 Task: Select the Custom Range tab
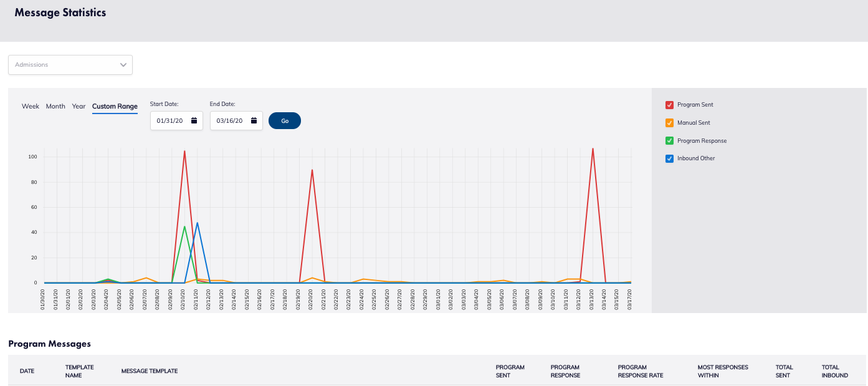[115, 106]
